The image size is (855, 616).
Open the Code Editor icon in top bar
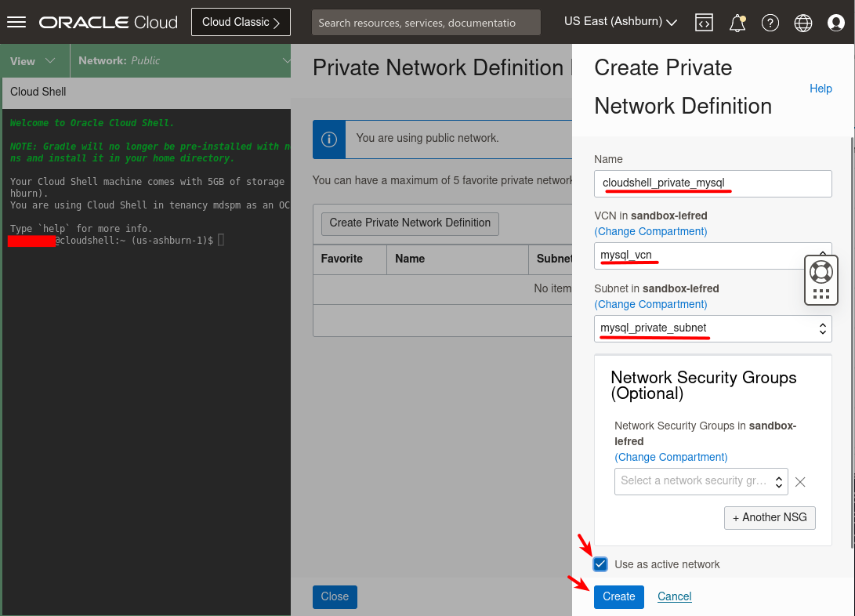tap(704, 22)
